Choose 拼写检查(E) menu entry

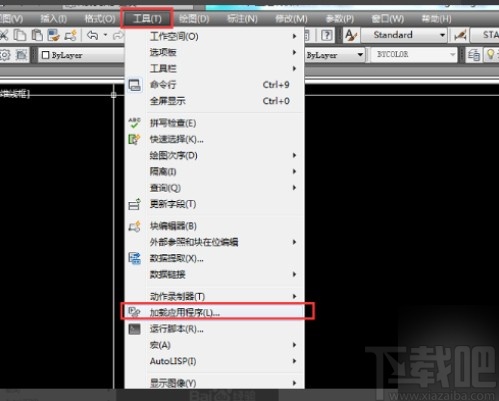click(214, 123)
